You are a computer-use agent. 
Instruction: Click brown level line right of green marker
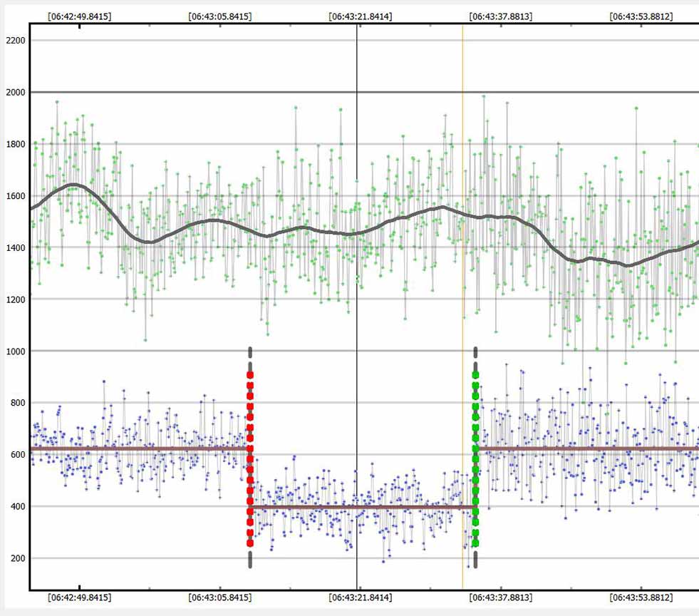point(584,448)
